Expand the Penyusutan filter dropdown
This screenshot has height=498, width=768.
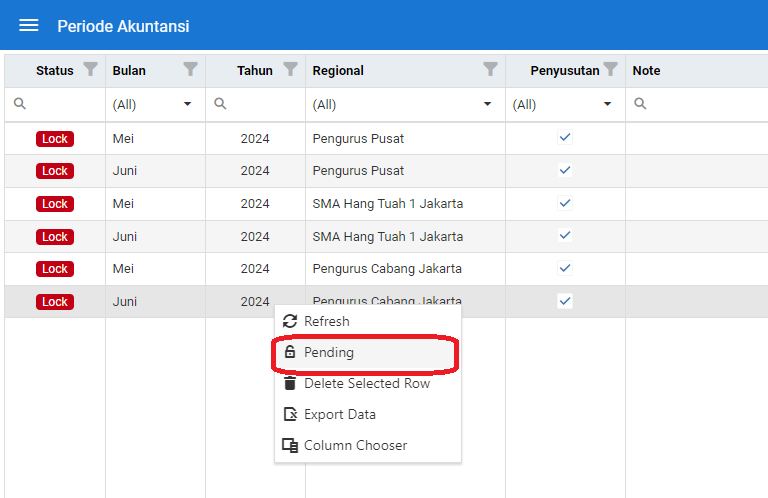click(607, 104)
